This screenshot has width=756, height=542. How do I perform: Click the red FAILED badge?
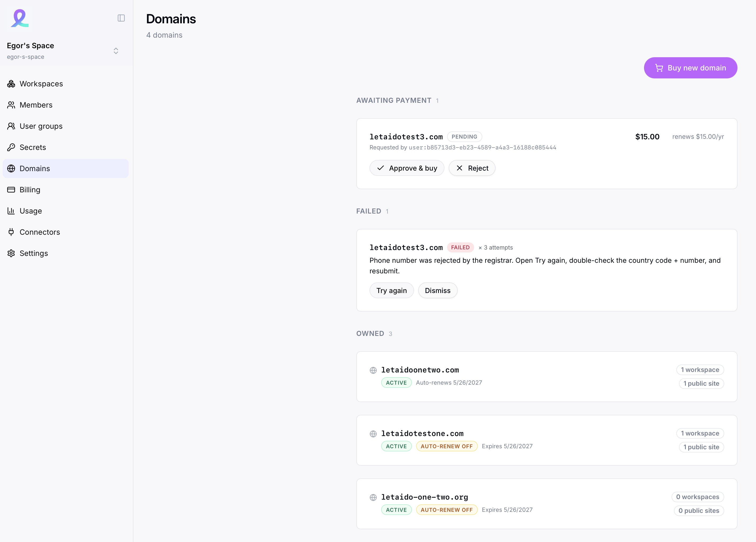point(460,247)
